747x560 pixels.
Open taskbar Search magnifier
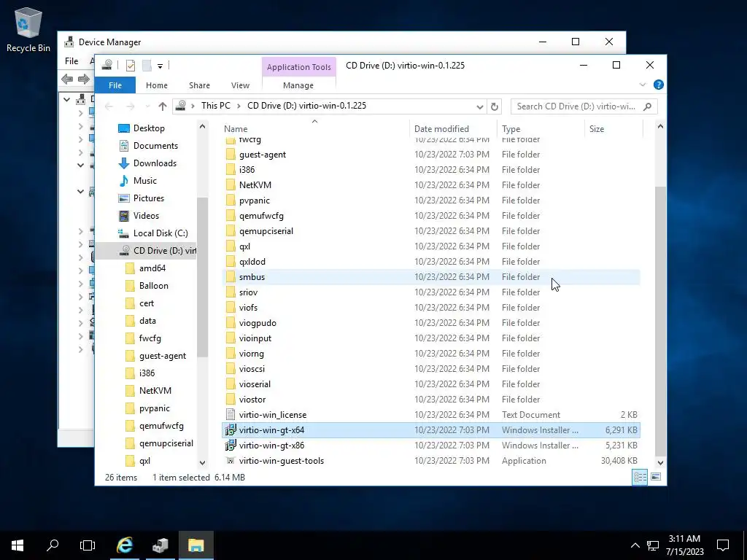53,545
